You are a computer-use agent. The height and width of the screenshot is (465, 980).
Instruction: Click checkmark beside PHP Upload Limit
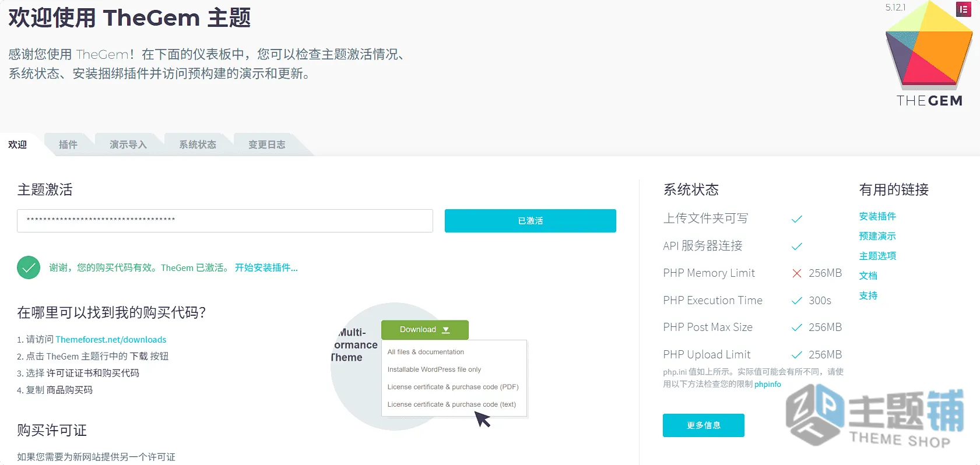(797, 355)
